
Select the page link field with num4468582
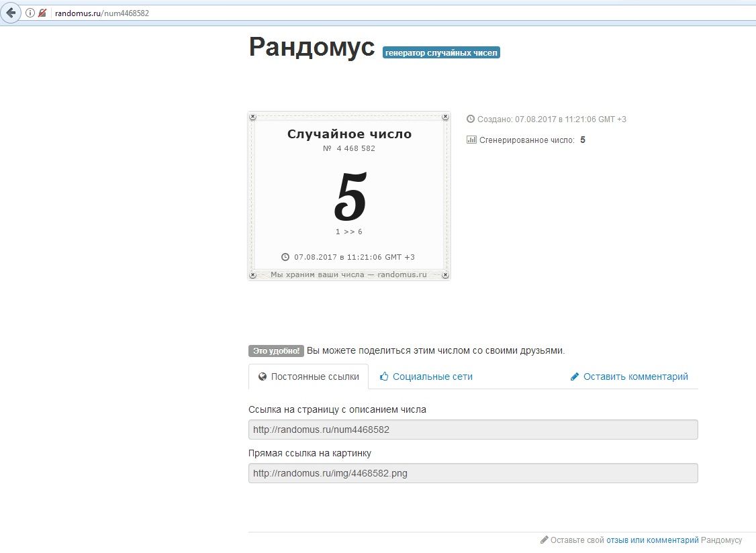(x=473, y=430)
